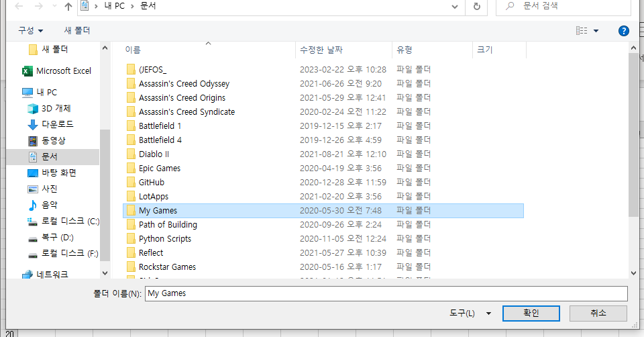Open 바탕 화면 in navigation pane
Viewport: 644px width, 337px height.
point(52,173)
